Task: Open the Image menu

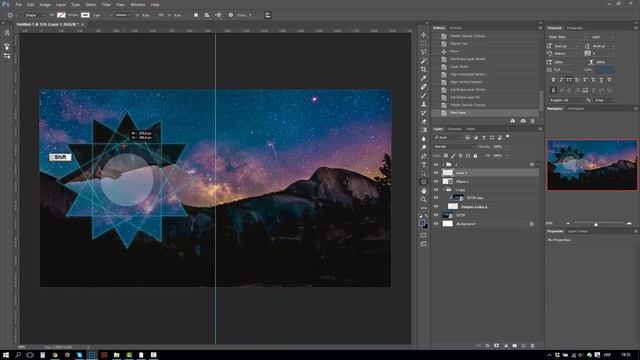Action: pyautogui.click(x=45, y=4)
